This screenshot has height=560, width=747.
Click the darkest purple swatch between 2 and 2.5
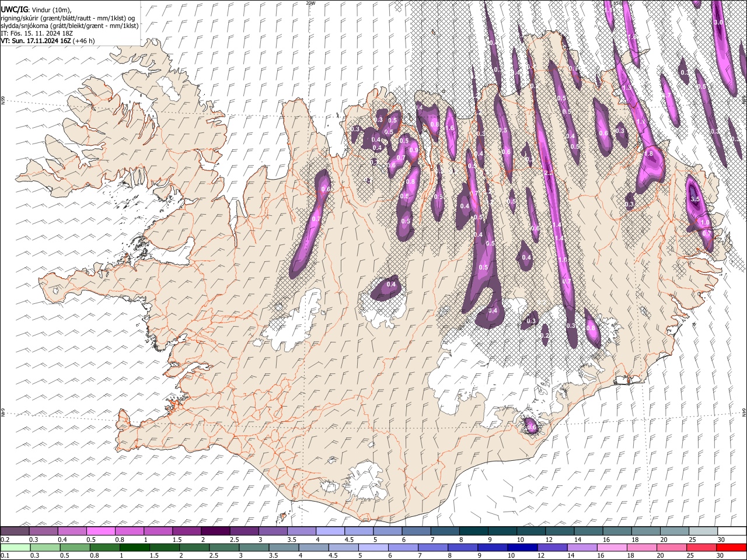pos(215,531)
